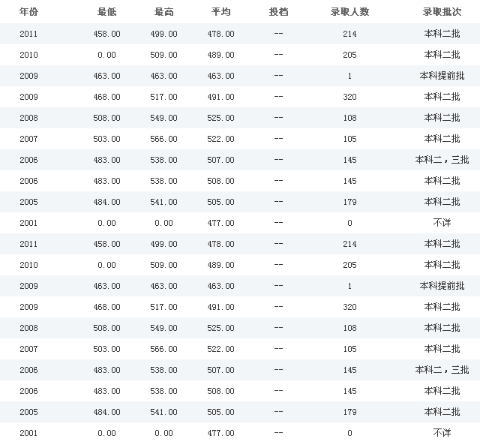Click the 年份 column header
This screenshot has width=480, height=448.
point(28,13)
